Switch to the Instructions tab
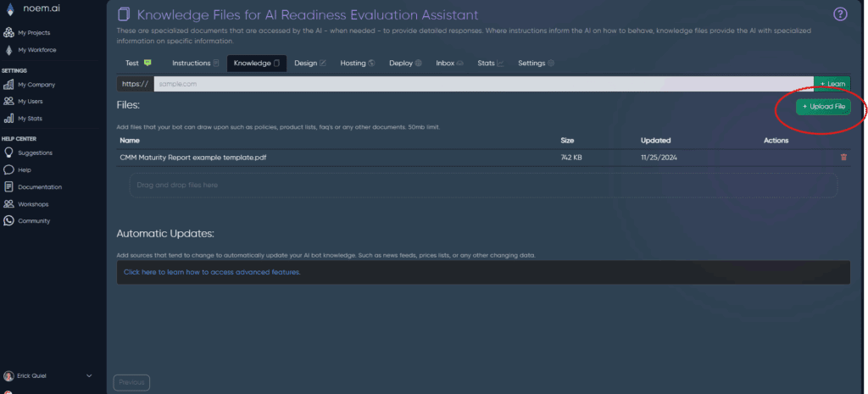Viewport: 868px width, 394px height. coord(195,64)
